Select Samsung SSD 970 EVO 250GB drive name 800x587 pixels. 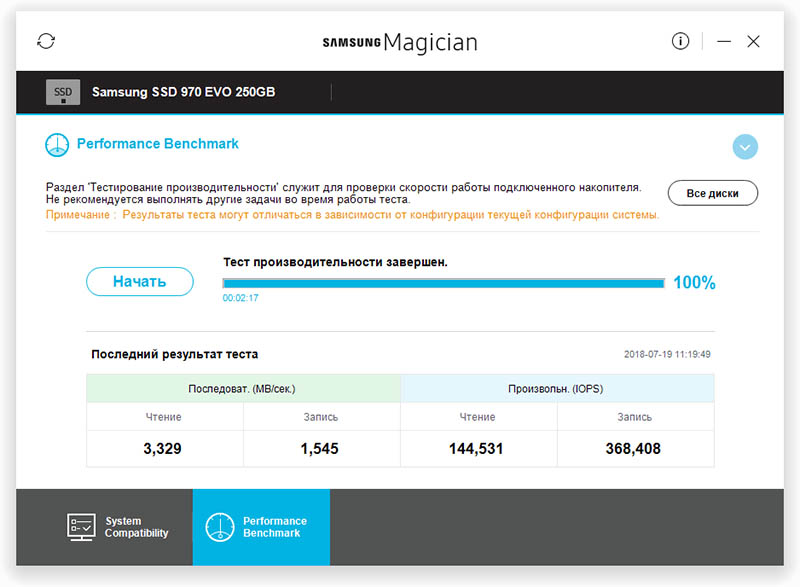coord(184,92)
